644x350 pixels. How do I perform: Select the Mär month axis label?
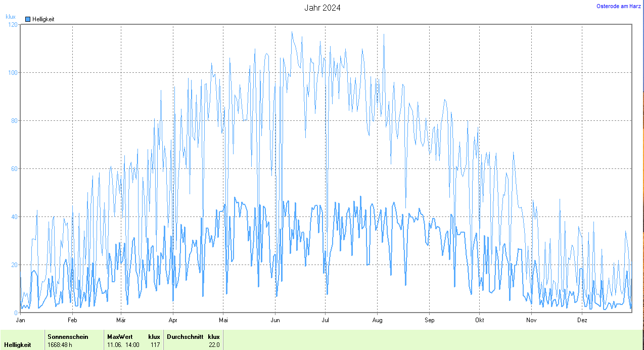[121, 320]
